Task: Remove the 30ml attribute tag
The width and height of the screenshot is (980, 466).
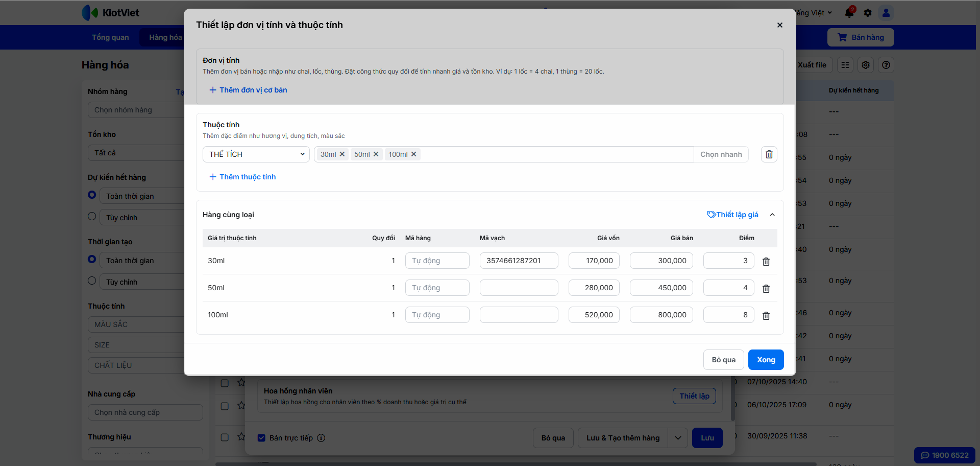Action: tap(342, 154)
